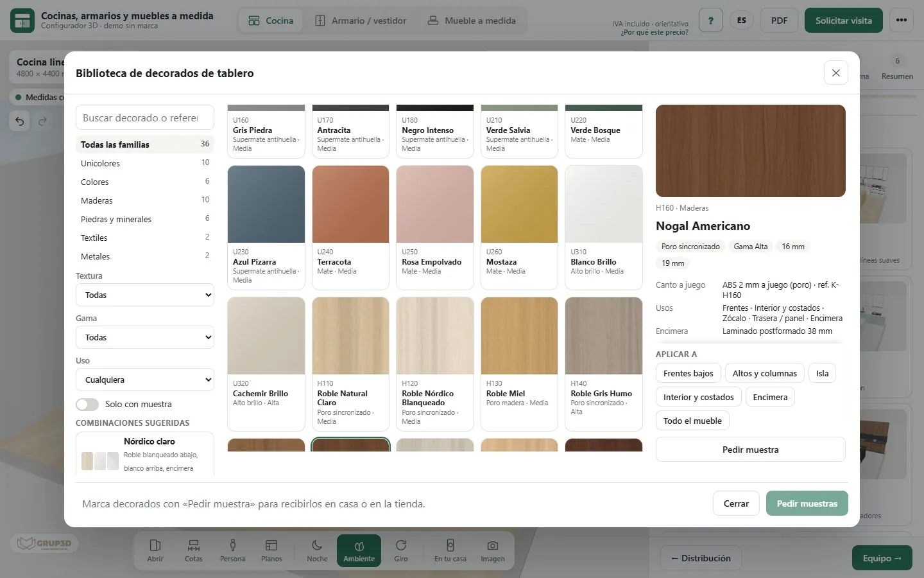Screen dimensions: 924x578
Task: Switch language with the ES button
Action: click(742, 21)
